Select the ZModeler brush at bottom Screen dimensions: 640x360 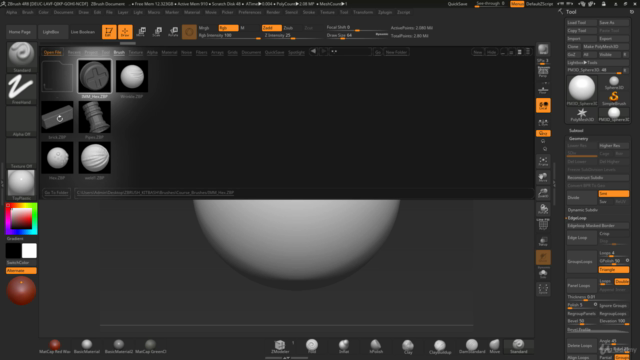coord(280,346)
